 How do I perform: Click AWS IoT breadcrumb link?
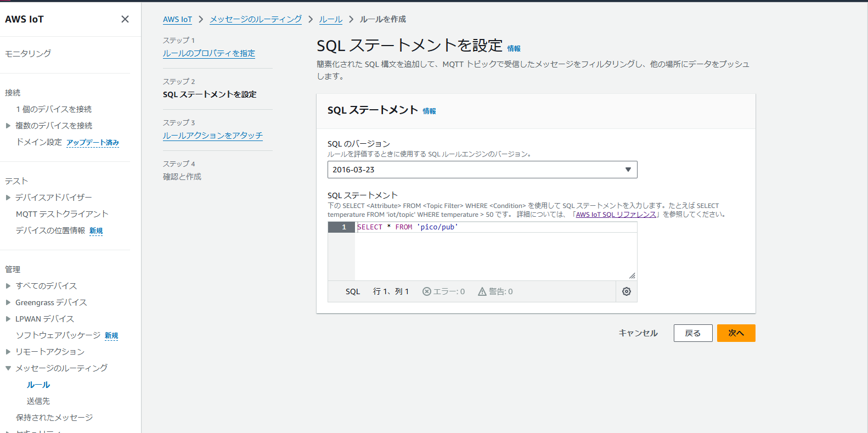tap(177, 19)
